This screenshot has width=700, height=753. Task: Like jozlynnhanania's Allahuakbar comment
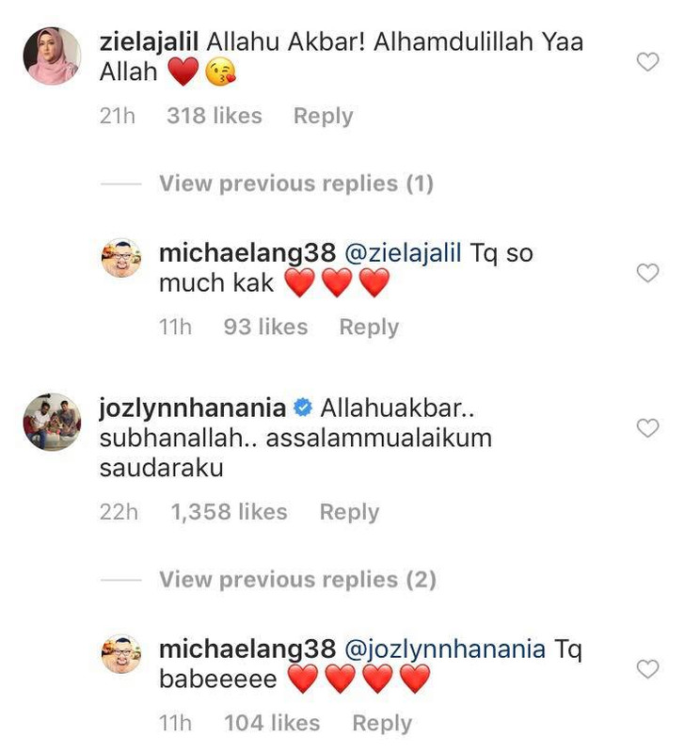click(647, 428)
